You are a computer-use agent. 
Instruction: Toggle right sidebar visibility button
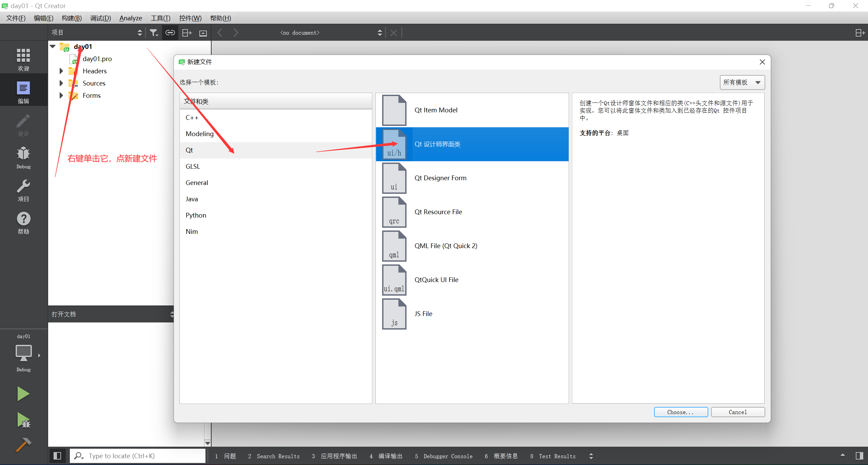(x=859, y=456)
